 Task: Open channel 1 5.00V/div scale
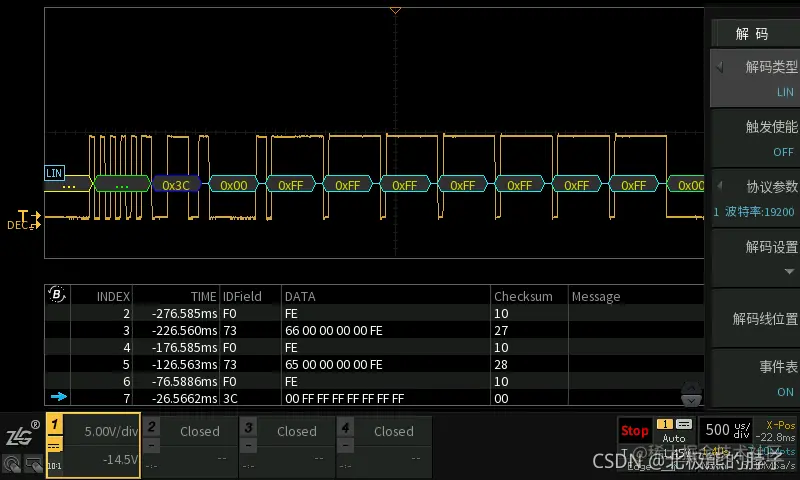click(x=111, y=432)
